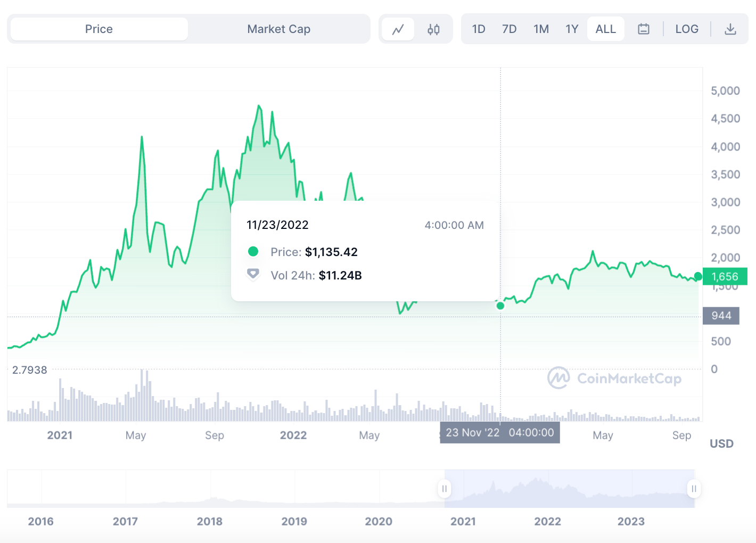Click the 4:00:00 AM time in tooltip

pos(454,225)
